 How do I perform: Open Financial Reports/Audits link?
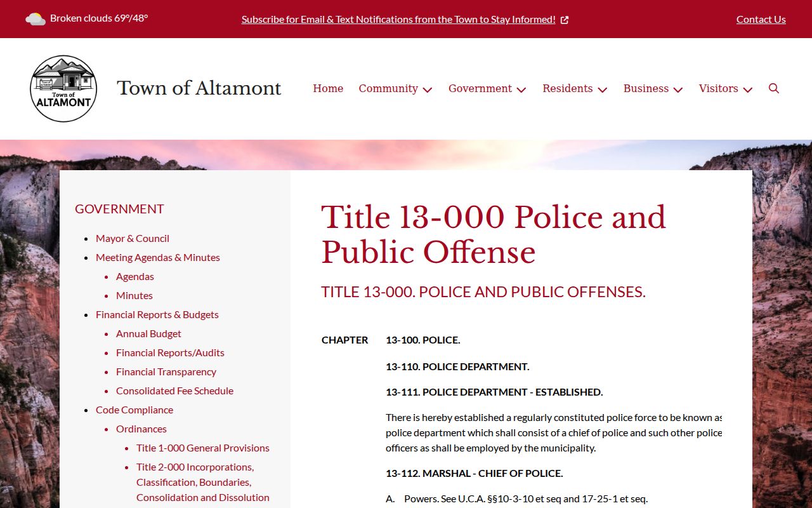click(x=170, y=352)
